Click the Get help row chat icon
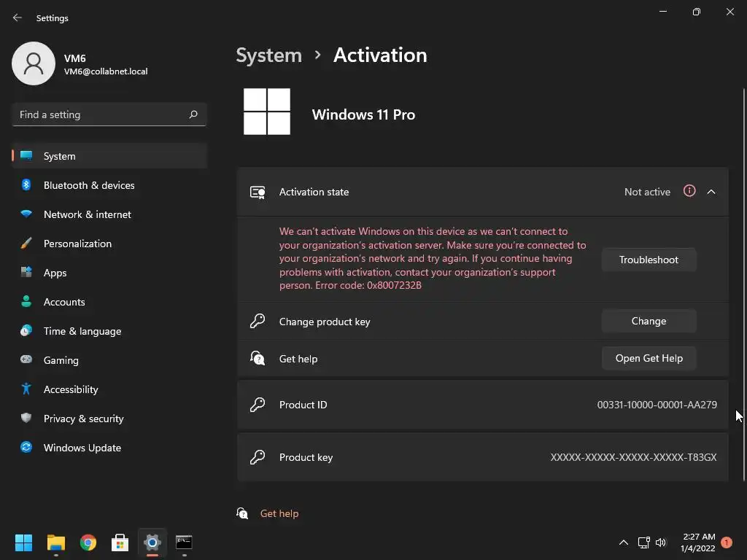The height and width of the screenshot is (560, 747). point(258,358)
